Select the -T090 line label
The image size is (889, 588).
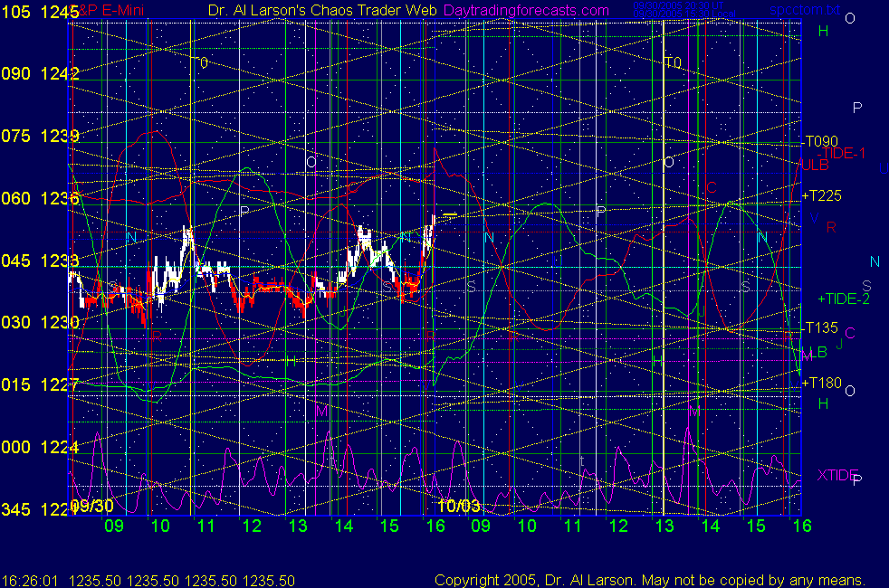pyautogui.click(x=821, y=142)
